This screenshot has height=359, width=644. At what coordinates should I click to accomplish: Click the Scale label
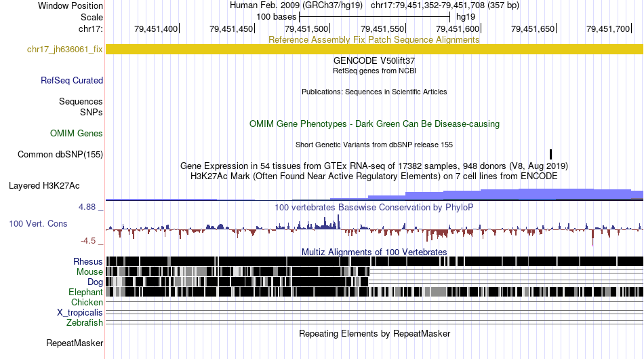92,17
